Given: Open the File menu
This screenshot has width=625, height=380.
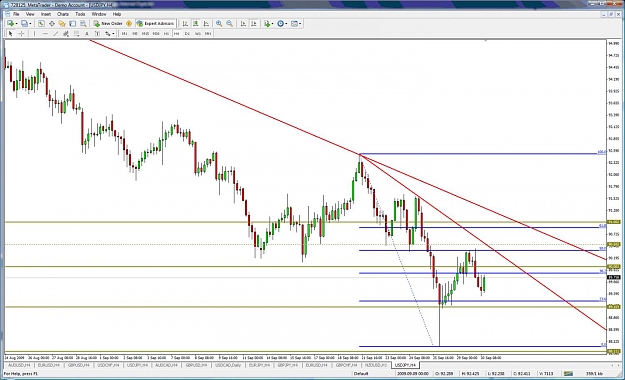Looking at the screenshot, I should click(16, 14).
